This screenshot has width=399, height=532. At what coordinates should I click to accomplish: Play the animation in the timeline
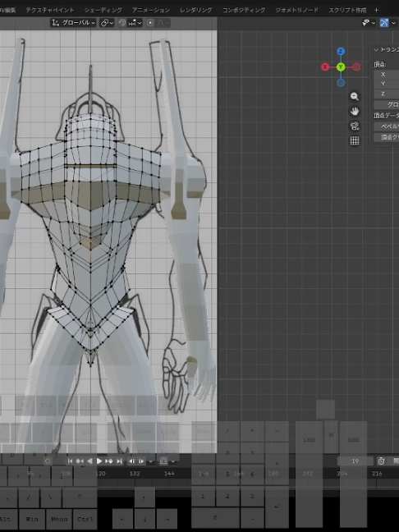(x=99, y=461)
